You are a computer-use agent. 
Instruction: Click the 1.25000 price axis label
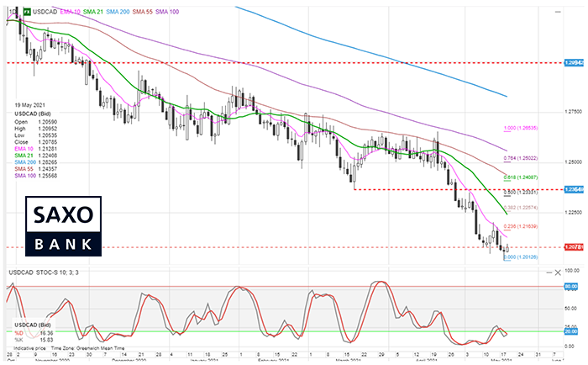click(x=573, y=161)
